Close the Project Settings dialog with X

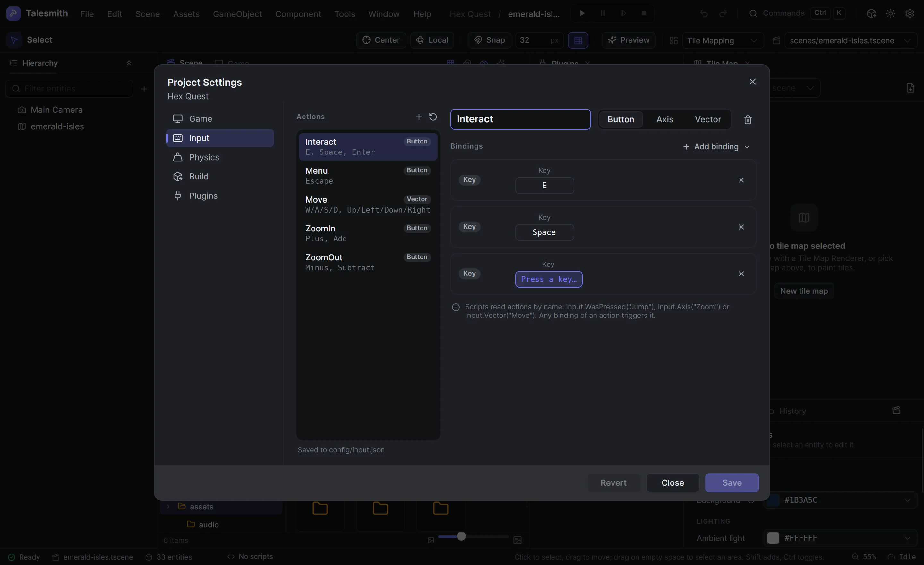(752, 82)
